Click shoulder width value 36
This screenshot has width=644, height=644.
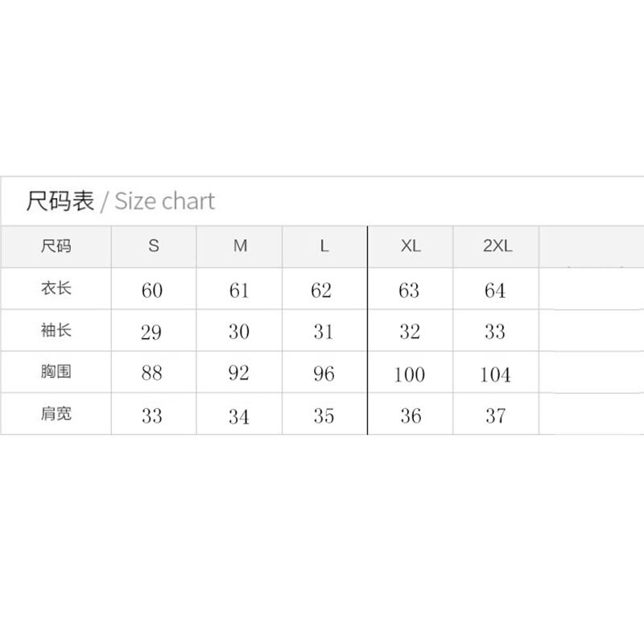(x=410, y=416)
